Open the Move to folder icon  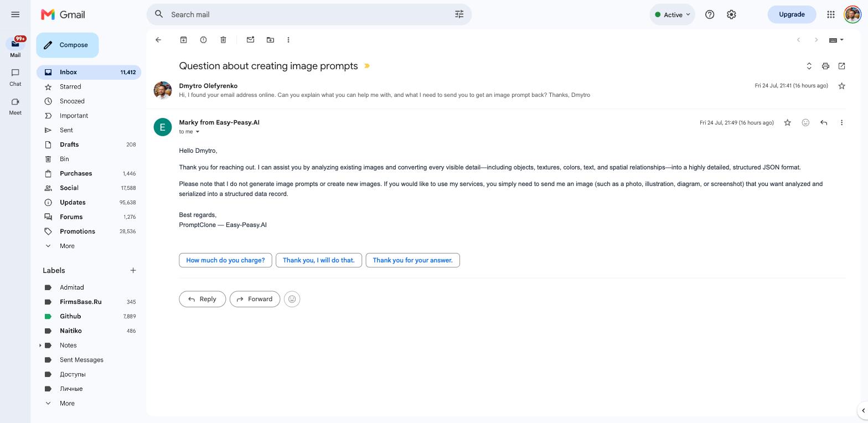[x=270, y=40]
